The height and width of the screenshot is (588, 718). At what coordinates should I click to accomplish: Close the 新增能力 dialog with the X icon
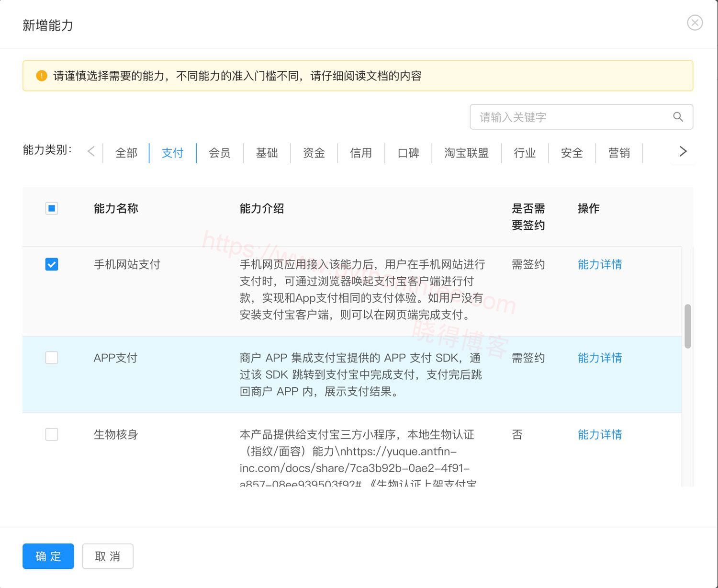coord(695,23)
